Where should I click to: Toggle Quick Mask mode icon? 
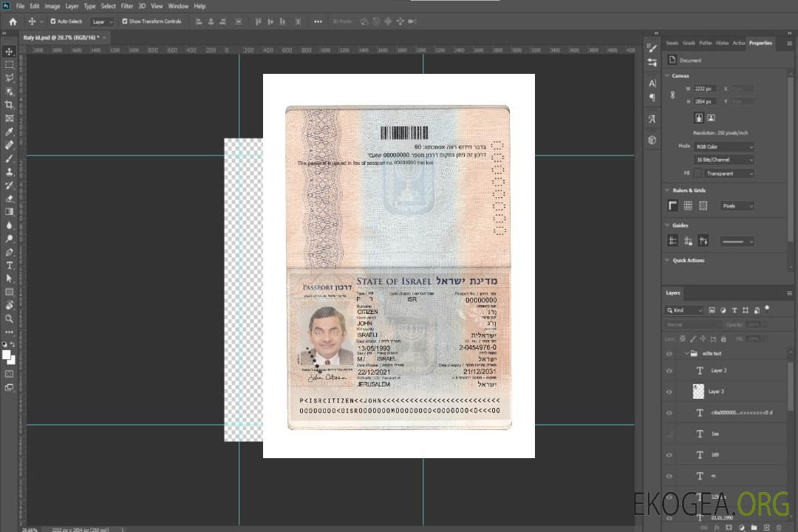[x=9, y=374]
